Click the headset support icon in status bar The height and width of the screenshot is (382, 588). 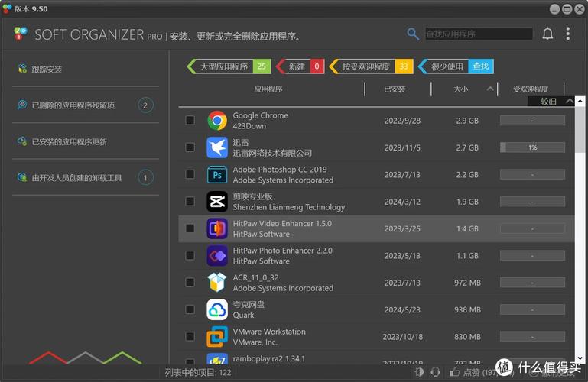(435, 372)
